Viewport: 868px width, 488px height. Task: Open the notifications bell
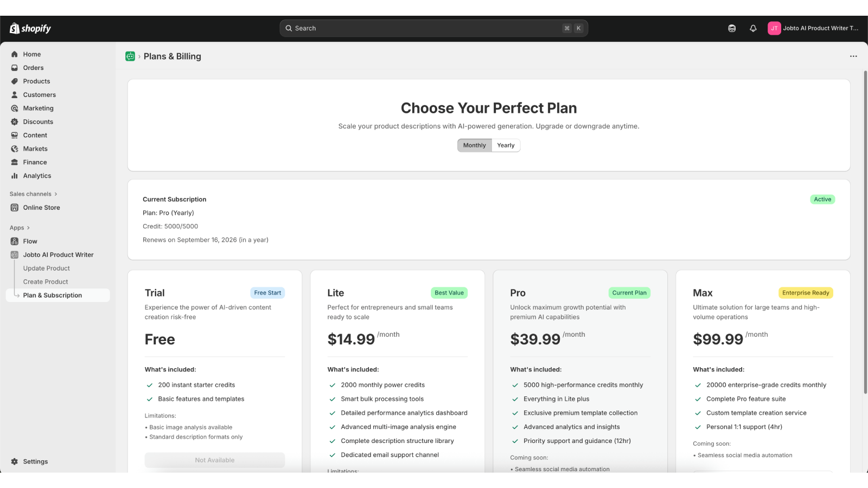tap(753, 28)
